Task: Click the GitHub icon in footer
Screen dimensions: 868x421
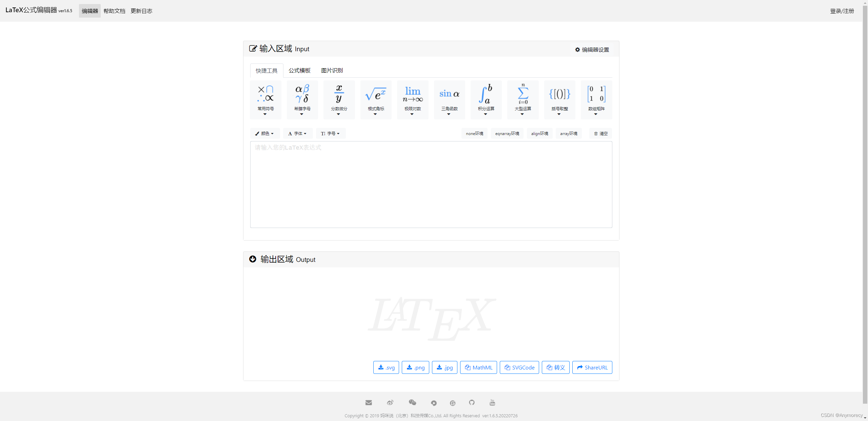Action: [x=472, y=402]
